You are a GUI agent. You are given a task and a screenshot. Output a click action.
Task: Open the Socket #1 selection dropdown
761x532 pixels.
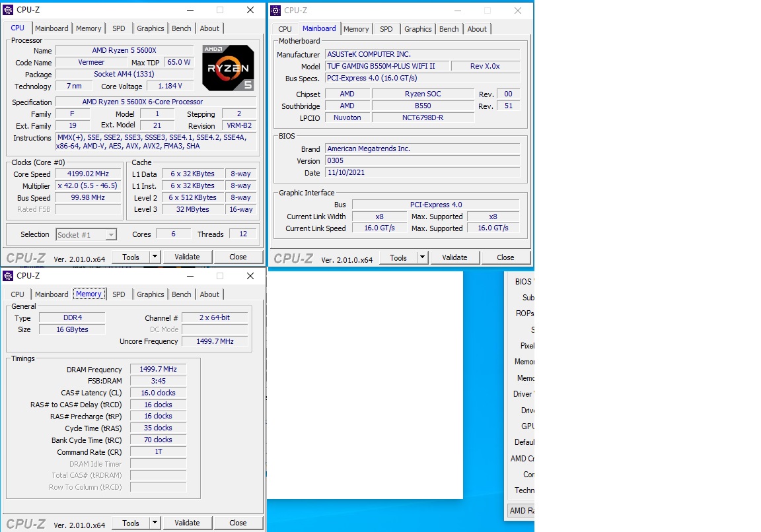pos(87,235)
